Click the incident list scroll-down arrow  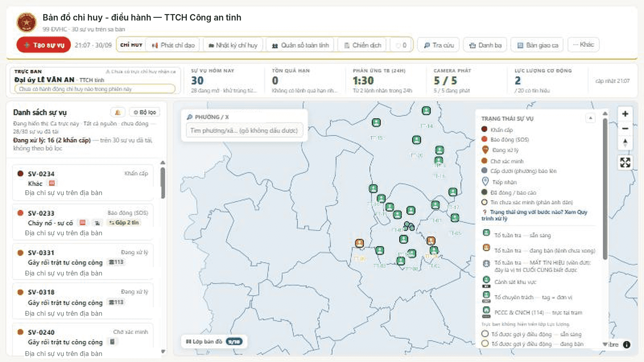pyautogui.click(x=163, y=351)
